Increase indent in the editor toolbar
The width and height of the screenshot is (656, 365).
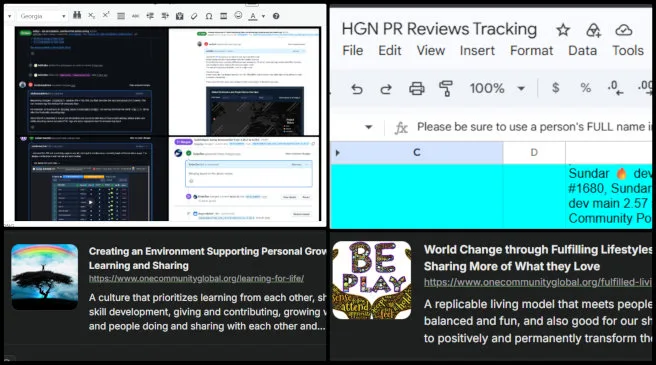click(165, 16)
